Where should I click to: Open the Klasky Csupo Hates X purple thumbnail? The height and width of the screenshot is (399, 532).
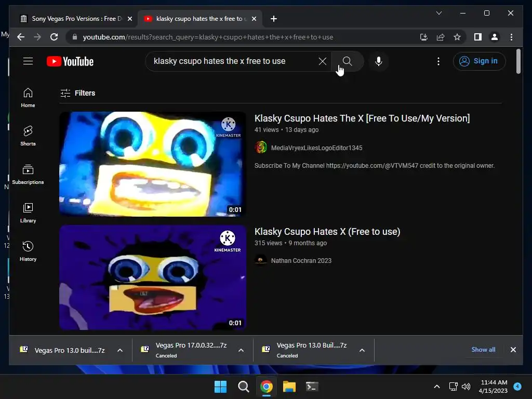[x=153, y=277]
